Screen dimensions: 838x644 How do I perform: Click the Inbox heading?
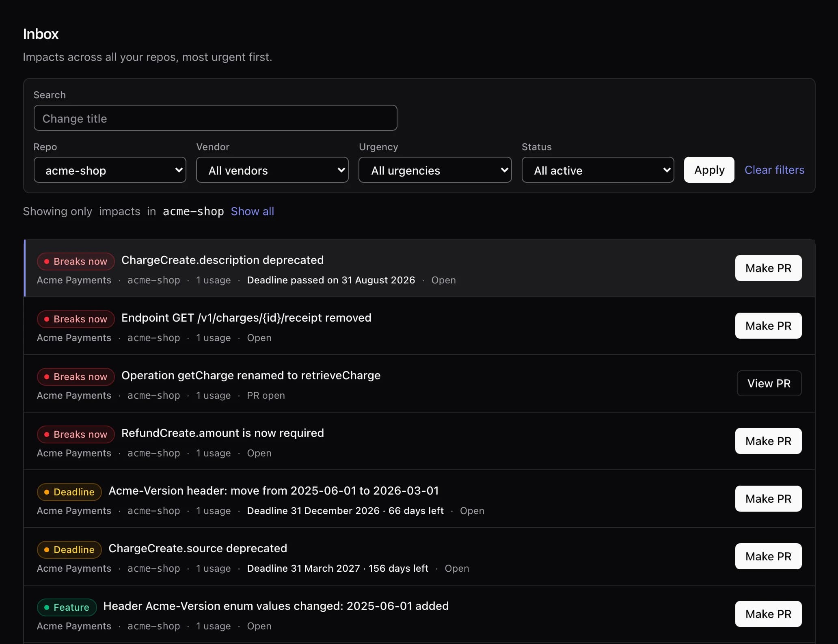[x=41, y=34]
